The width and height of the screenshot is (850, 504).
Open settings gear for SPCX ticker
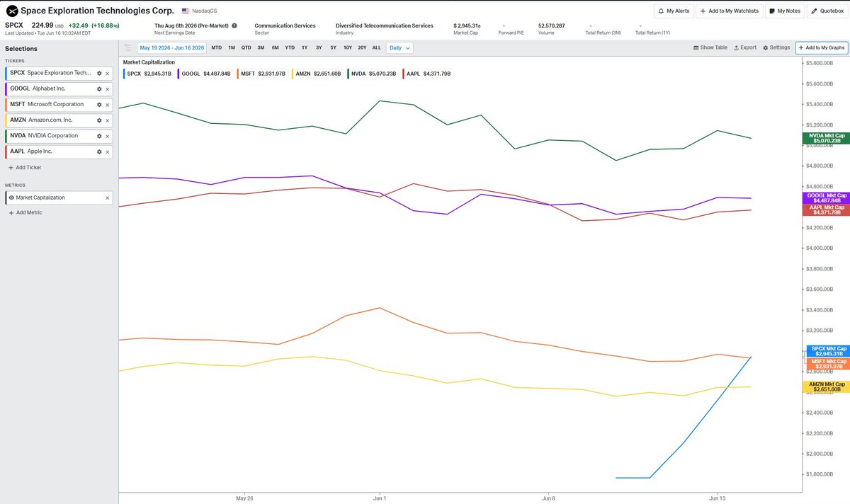(99, 73)
